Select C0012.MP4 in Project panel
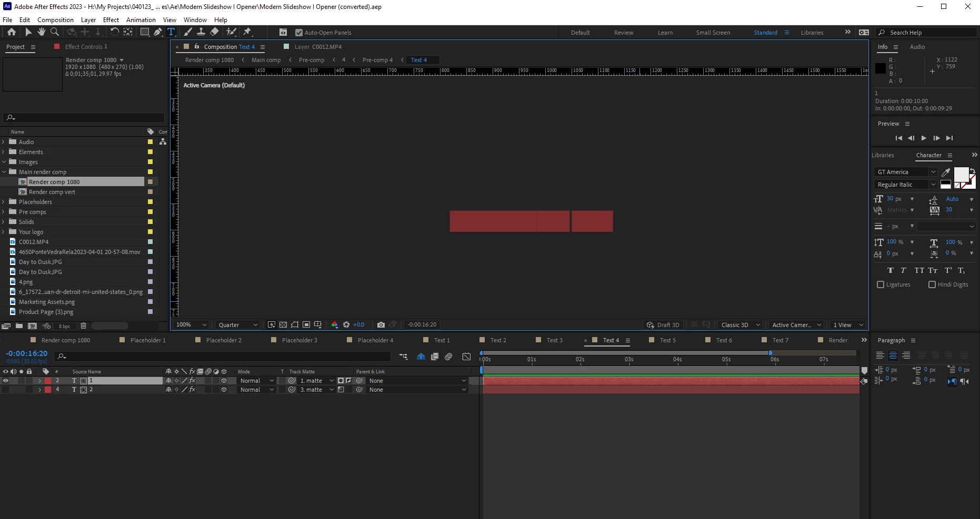This screenshot has height=519, width=980. (34, 242)
